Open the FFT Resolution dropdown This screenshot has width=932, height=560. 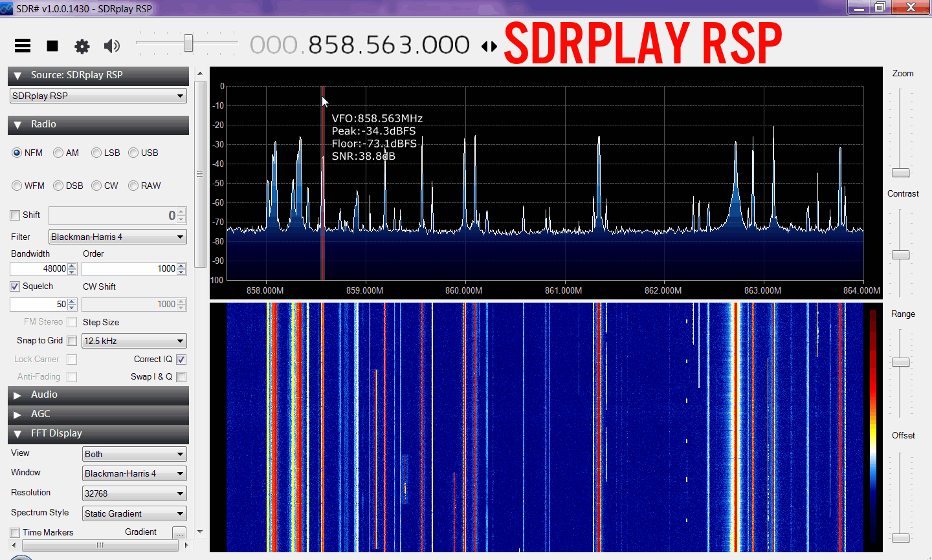pyautogui.click(x=134, y=494)
